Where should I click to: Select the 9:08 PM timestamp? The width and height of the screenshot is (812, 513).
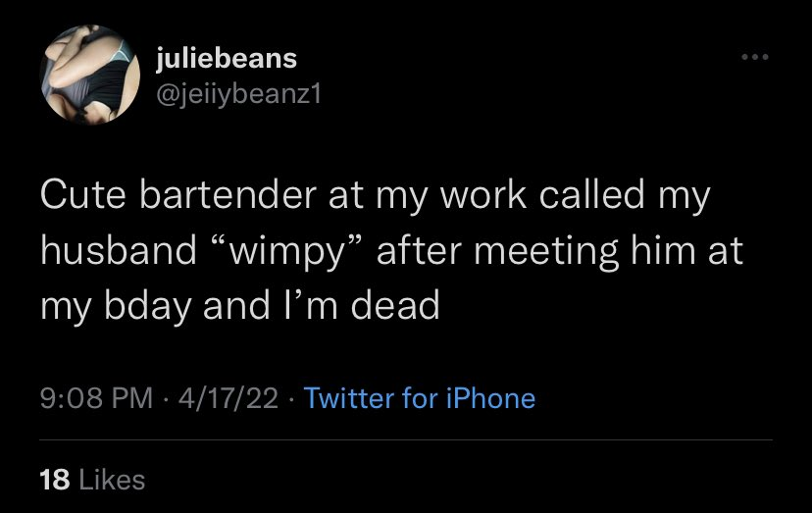click(x=96, y=398)
